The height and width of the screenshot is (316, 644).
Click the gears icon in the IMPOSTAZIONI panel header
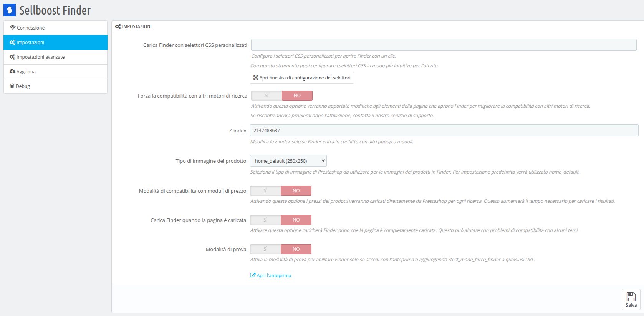click(118, 26)
